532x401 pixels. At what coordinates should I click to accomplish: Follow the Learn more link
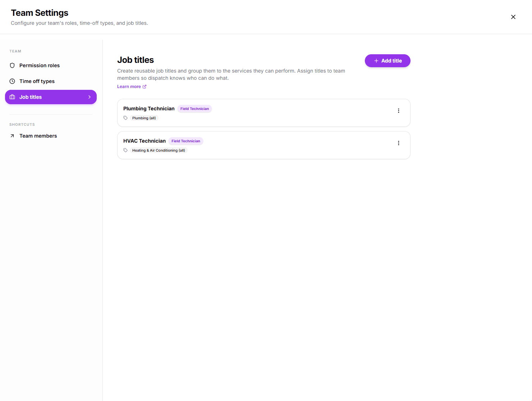tap(129, 87)
